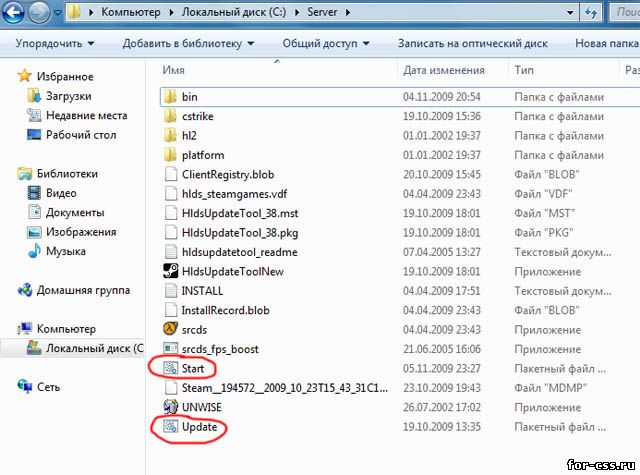Click in the search box

click(x=624, y=12)
